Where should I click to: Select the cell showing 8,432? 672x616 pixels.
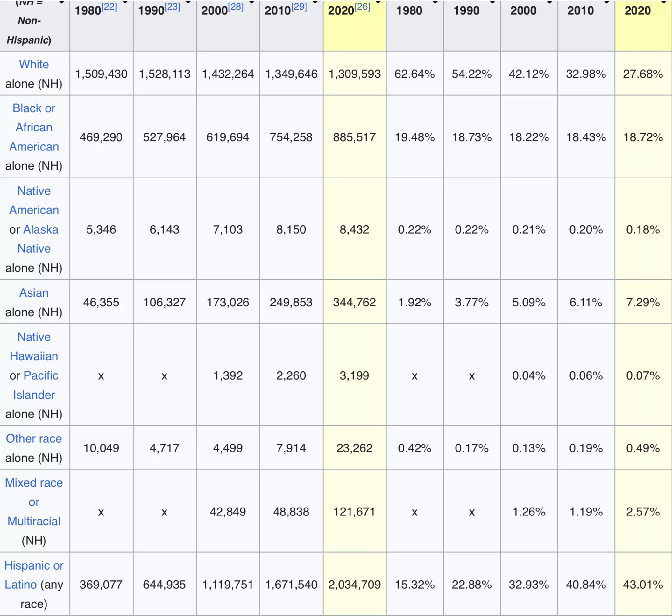[x=355, y=229]
